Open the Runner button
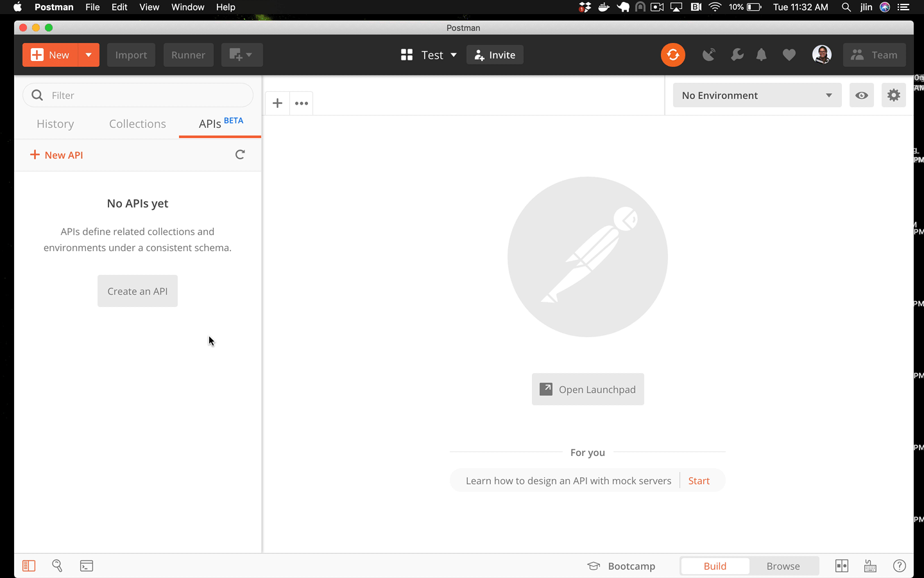The width and height of the screenshot is (924, 578). tap(188, 55)
